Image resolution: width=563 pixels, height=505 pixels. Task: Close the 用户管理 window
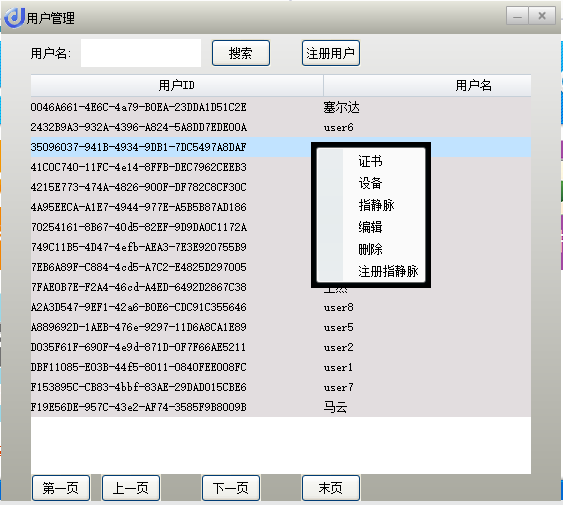(x=542, y=16)
